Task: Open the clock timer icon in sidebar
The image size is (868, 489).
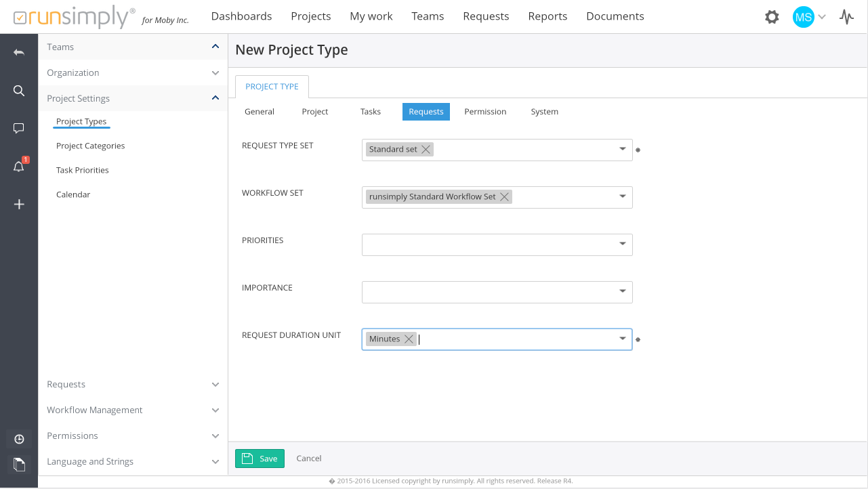Action: [x=19, y=439]
